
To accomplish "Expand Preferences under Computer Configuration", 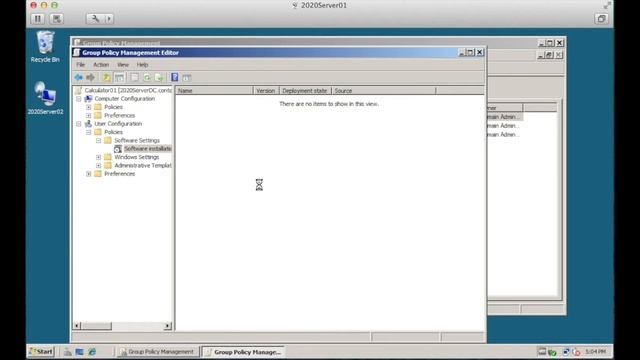I will tap(89, 116).
